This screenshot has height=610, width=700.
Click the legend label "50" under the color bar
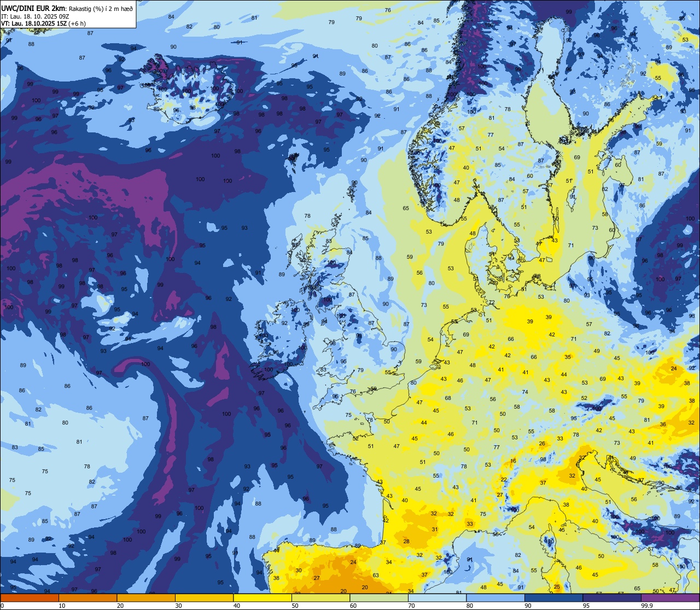coord(295,606)
